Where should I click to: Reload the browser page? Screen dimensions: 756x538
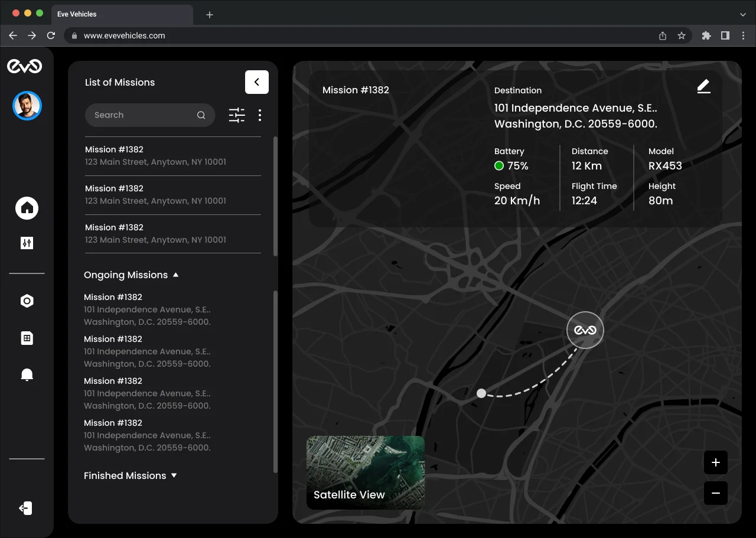[x=51, y=35]
